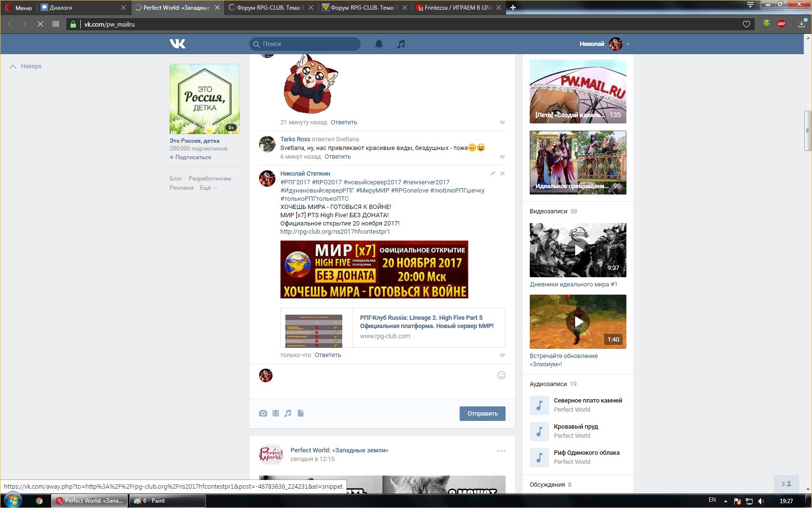The image size is (812, 508).
Task: Open the notifications bell
Action: [379, 44]
